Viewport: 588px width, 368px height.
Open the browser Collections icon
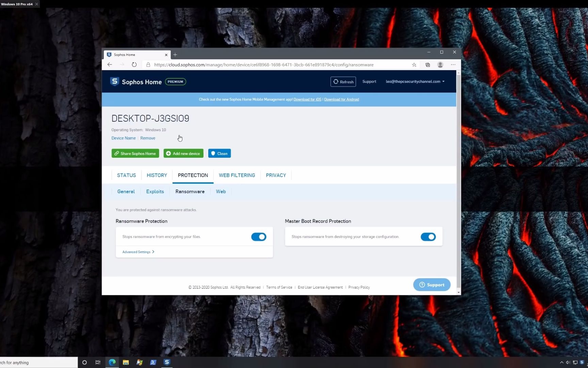[427, 64]
